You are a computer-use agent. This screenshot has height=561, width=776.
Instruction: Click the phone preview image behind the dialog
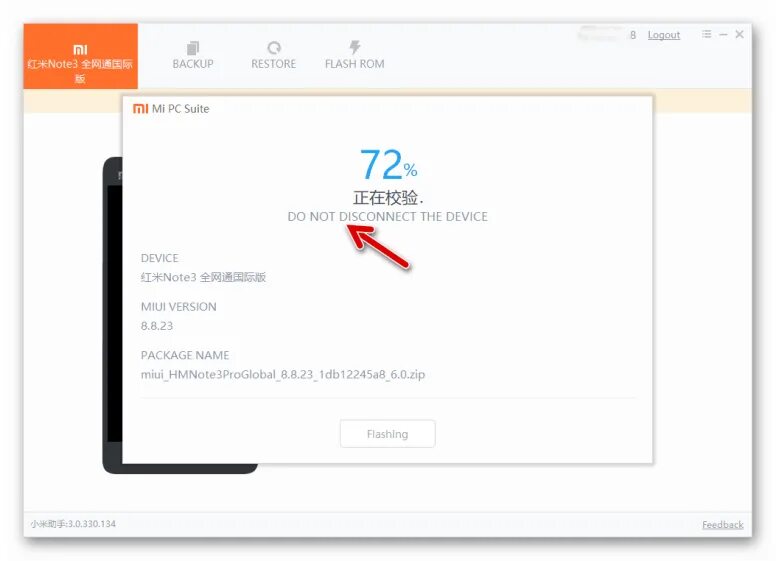pos(113,314)
